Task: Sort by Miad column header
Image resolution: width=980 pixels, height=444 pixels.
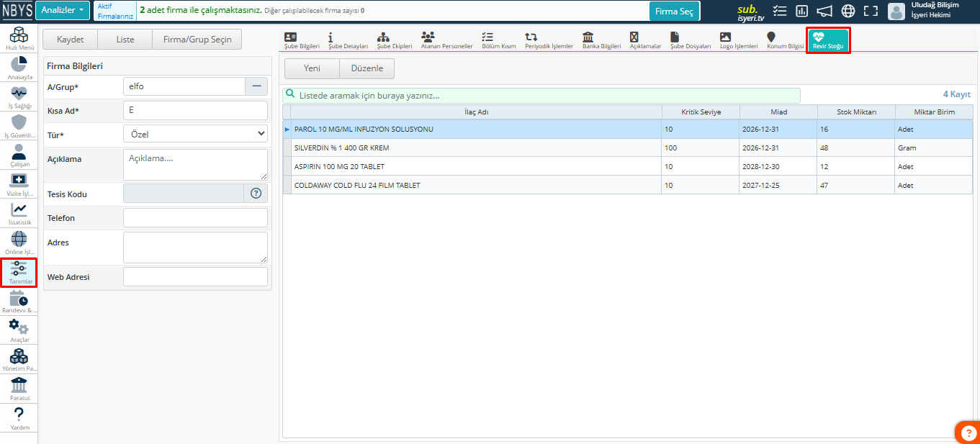Action: pyautogui.click(x=778, y=112)
